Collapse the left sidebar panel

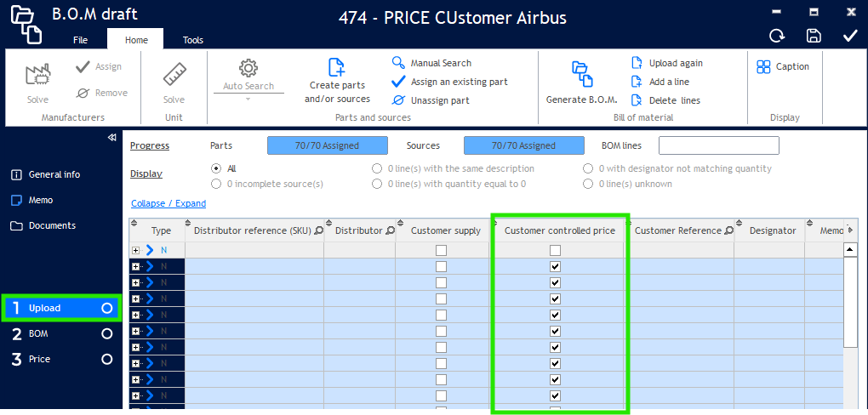tap(111, 138)
